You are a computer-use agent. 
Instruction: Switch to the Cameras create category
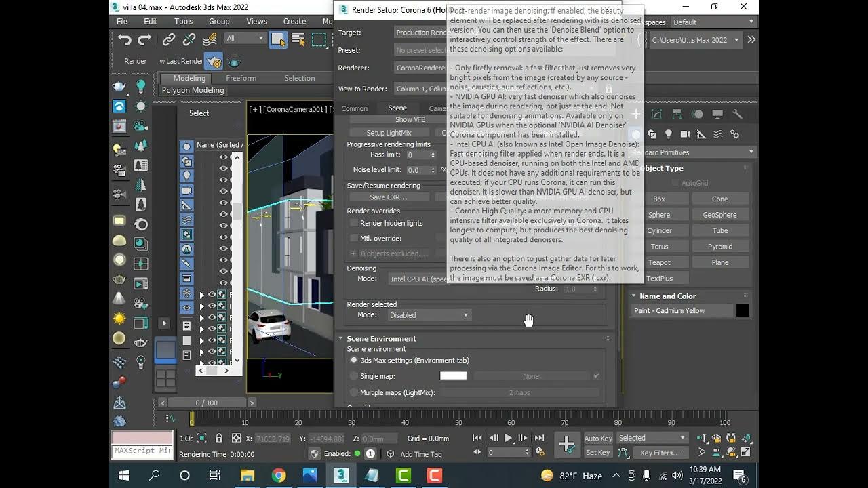685,134
